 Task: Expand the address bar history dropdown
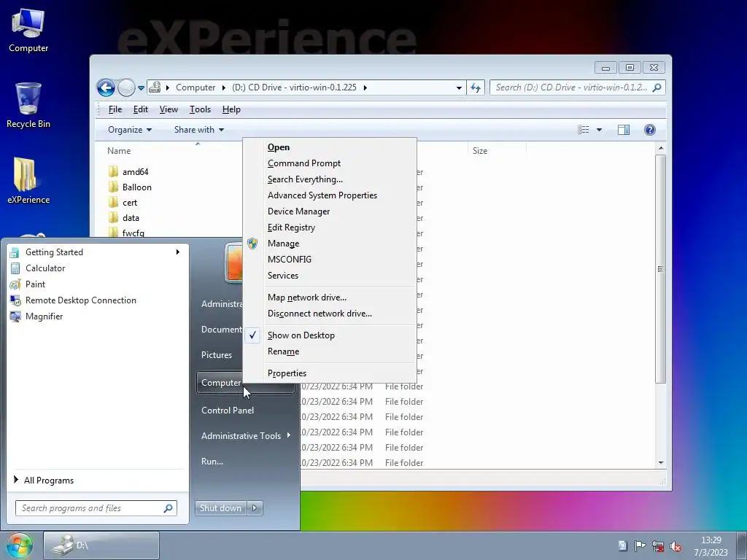pyautogui.click(x=459, y=88)
